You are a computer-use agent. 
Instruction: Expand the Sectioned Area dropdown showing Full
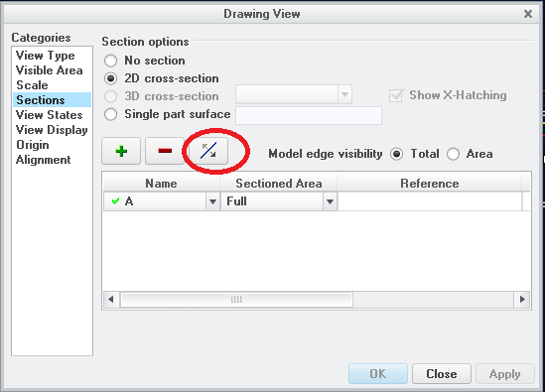pos(330,201)
